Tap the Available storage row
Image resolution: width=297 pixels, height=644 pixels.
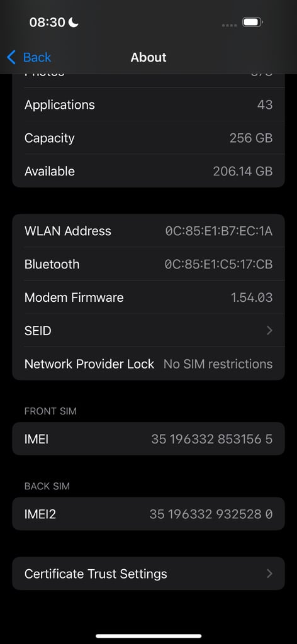click(x=148, y=171)
